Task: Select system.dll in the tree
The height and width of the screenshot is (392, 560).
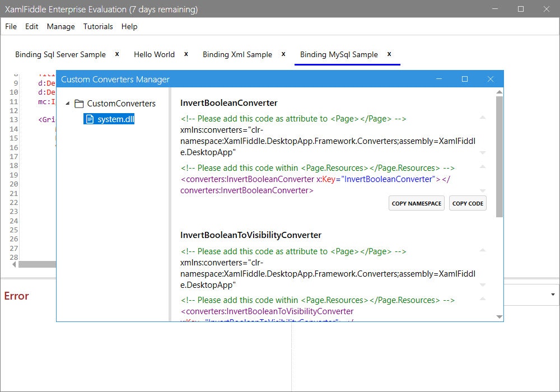Action: 109,119
